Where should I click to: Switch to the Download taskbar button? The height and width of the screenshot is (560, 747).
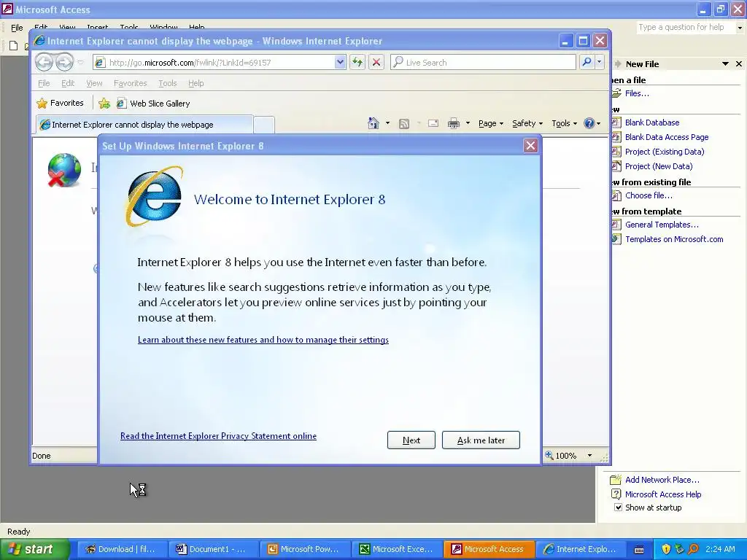122,549
